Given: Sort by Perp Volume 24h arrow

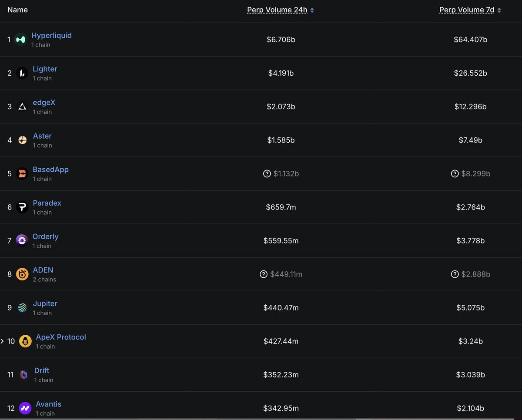Looking at the screenshot, I should [x=312, y=10].
